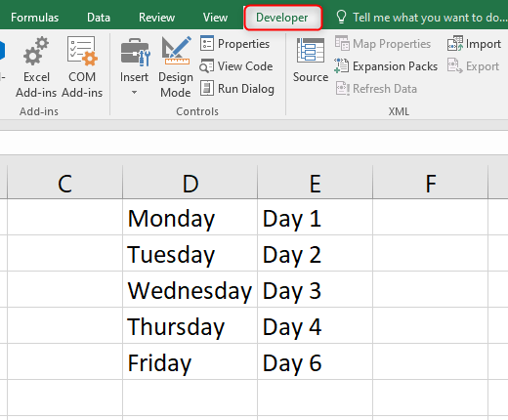Viewport: 508px width, 420px height.
Task: Select the View ribbon tab
Action: (215, 18)
